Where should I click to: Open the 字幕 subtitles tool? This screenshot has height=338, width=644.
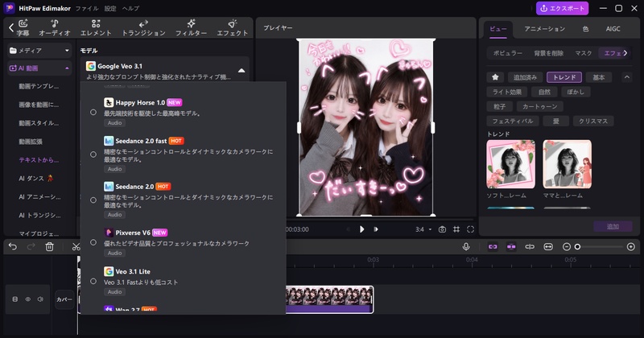(23, 28)
